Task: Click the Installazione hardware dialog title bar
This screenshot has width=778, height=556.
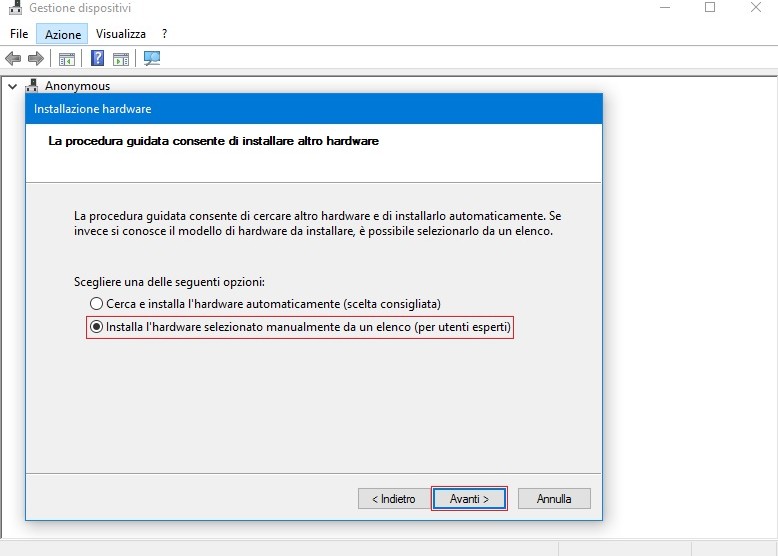Action: pyautogui.click(x=314, y=109)
